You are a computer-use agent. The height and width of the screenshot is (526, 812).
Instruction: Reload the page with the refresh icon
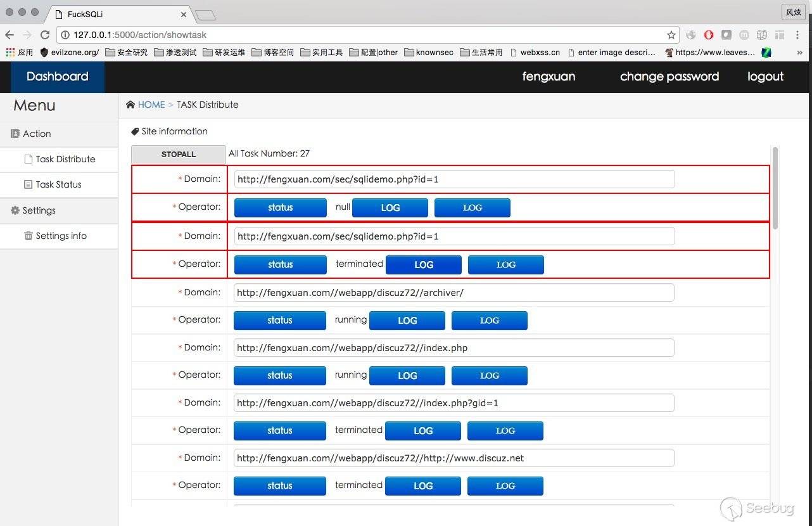click(x=44, y=35)
